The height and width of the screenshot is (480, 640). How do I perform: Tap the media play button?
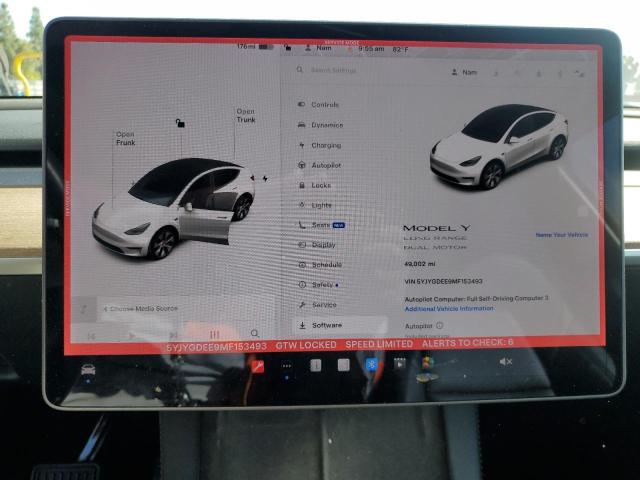pyautogui.click(x=131, y=336)
